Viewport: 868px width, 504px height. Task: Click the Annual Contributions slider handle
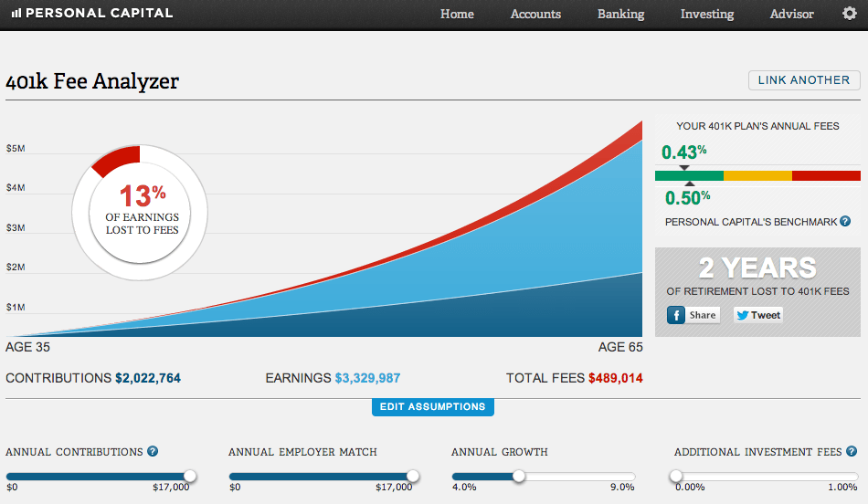pyautogui.click(x=190, y=476)
